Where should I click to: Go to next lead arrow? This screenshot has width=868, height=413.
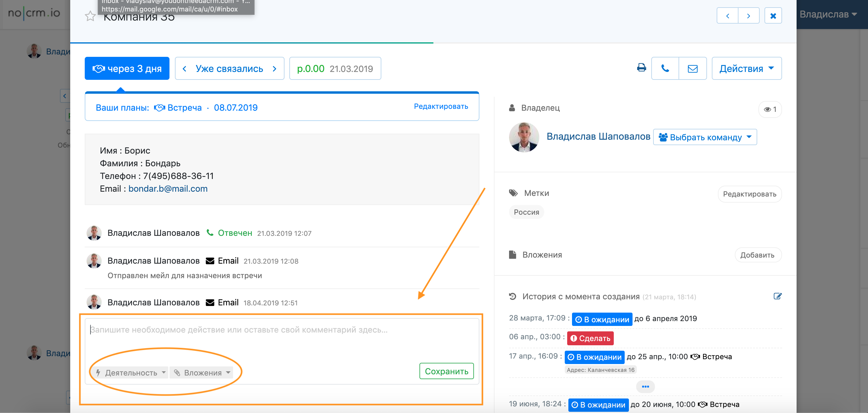click(748, 16)
